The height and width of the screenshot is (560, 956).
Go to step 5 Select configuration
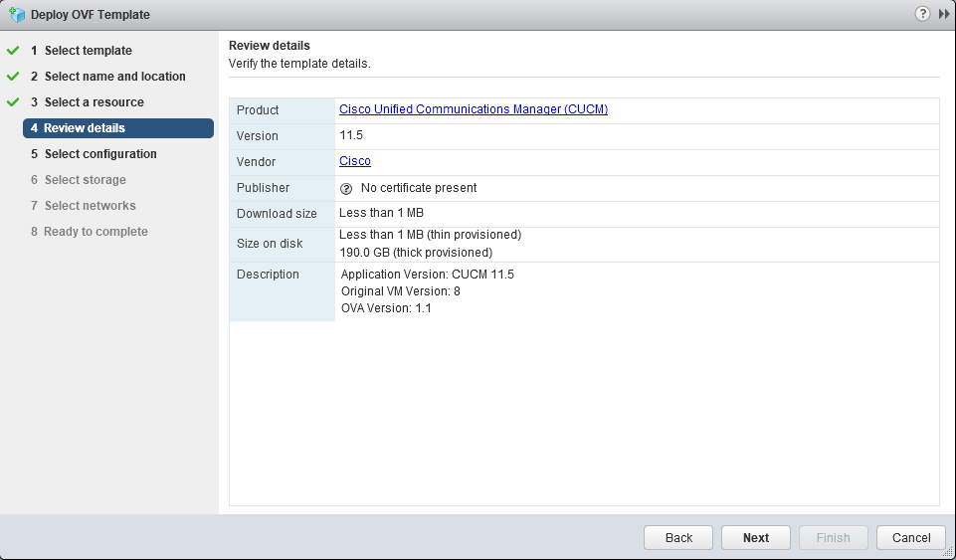tap(94, 153)
